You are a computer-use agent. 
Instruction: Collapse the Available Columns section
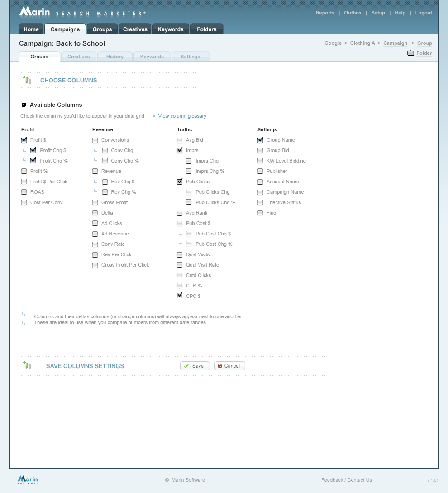point(24,105)
